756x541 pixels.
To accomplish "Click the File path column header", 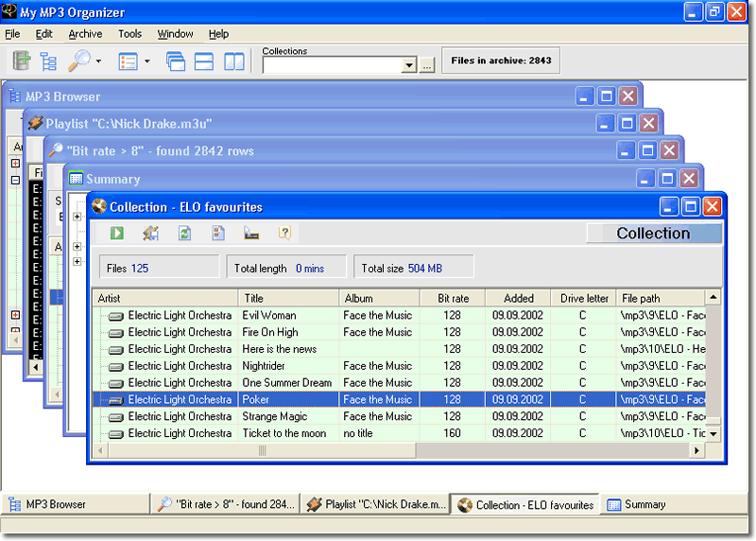I will point(661,298).
